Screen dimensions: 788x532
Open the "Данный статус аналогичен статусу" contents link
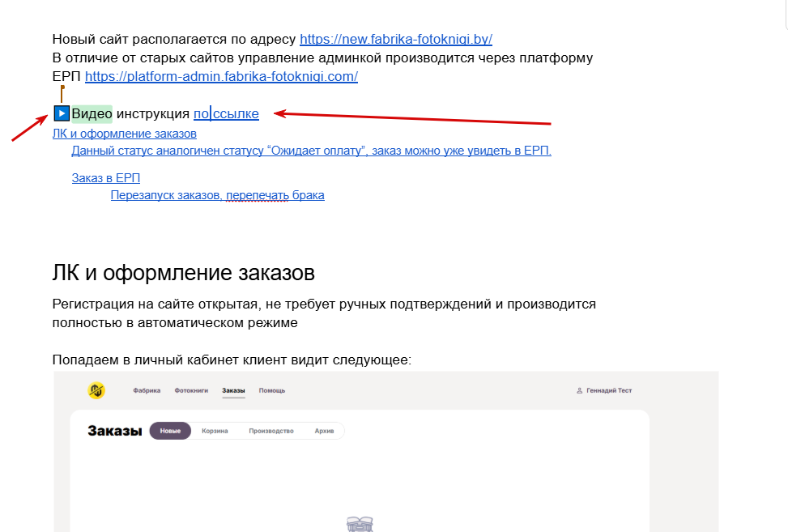[x=312, y=151]
